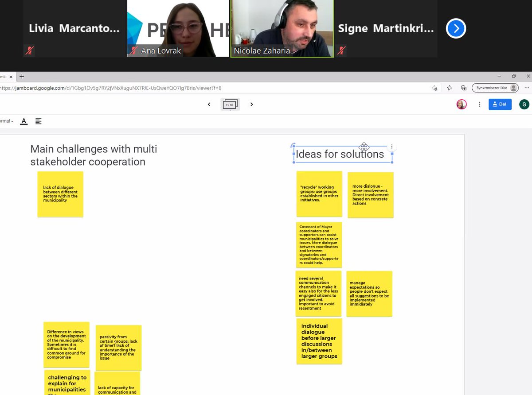Image resolution: width=532 pixels, height=395 pixels.
Task: Open the browser collections icon
Action: pyautogui.click(x=464, y=88)
